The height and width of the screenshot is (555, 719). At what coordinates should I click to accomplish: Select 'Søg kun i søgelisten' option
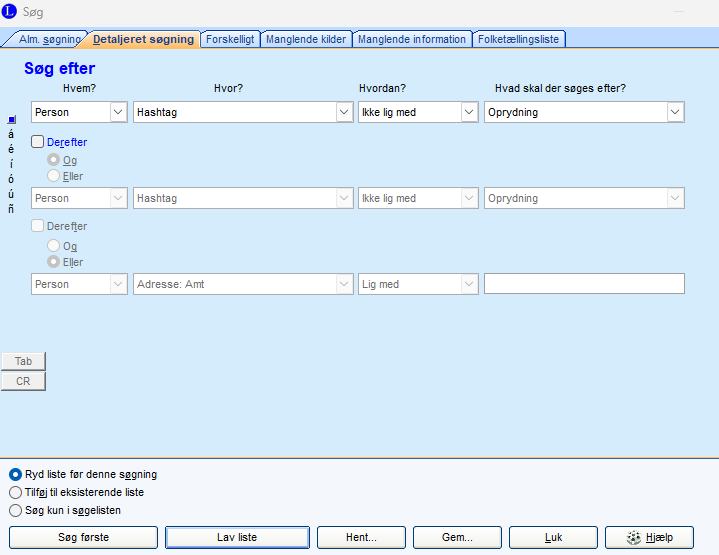tap(15, 510)
